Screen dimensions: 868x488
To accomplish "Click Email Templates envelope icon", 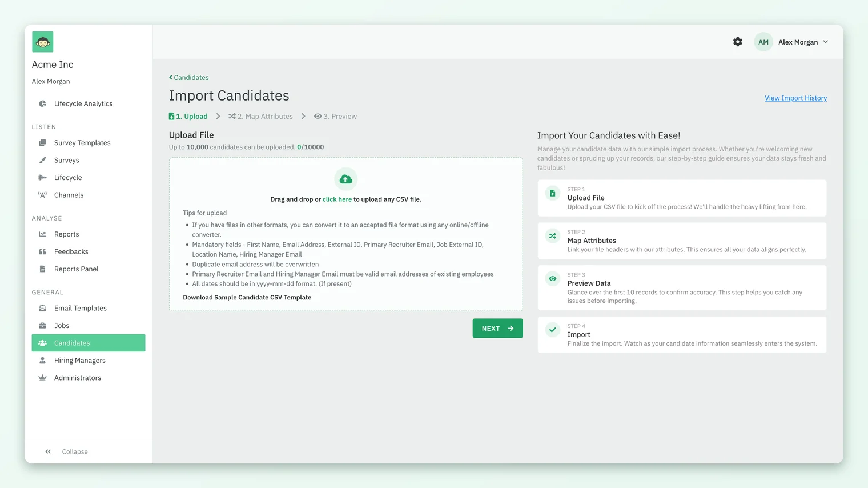I will (42, 308).
